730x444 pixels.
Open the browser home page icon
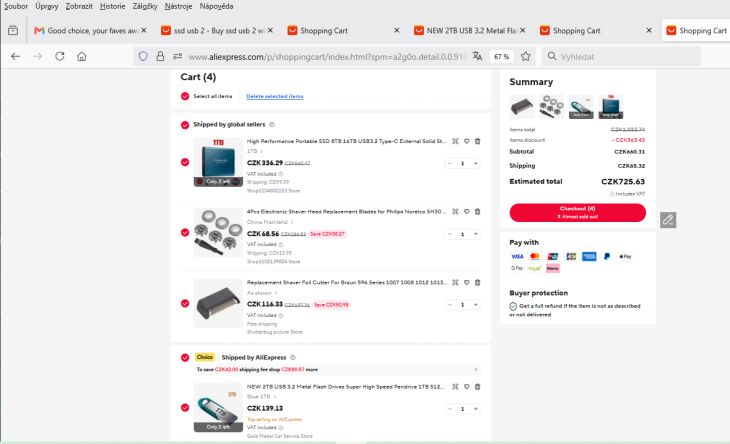tap(81, 56)
